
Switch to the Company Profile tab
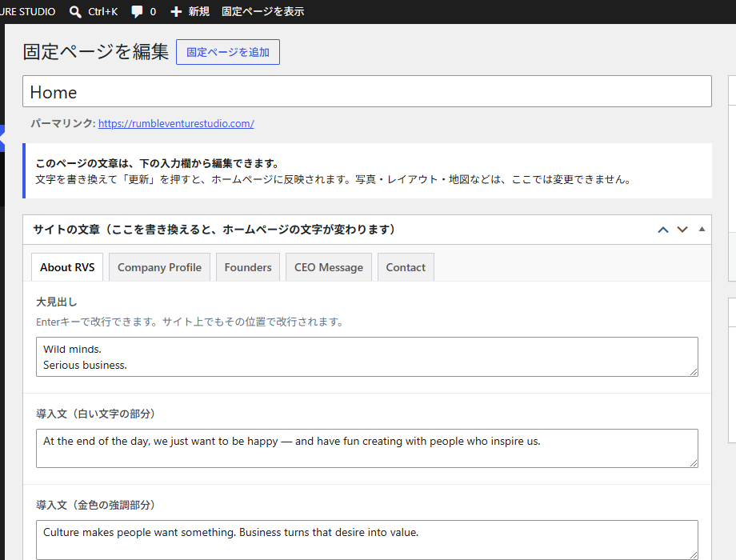tap(159, 267)
